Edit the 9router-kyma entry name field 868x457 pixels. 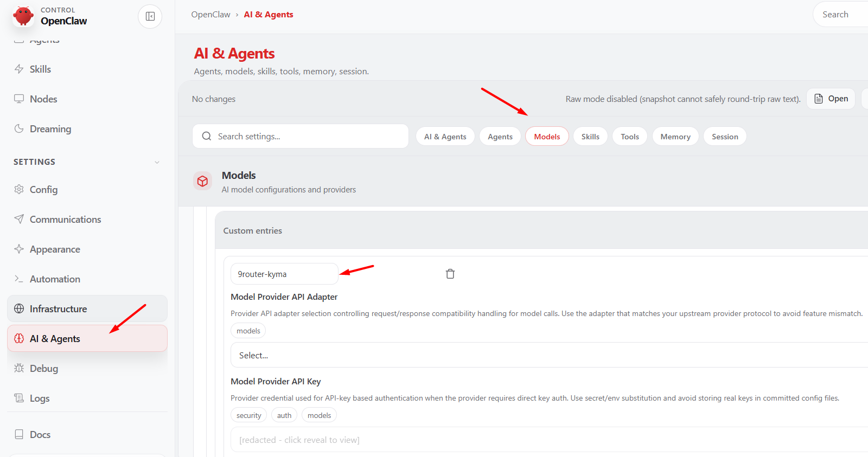tap(284, 274)
